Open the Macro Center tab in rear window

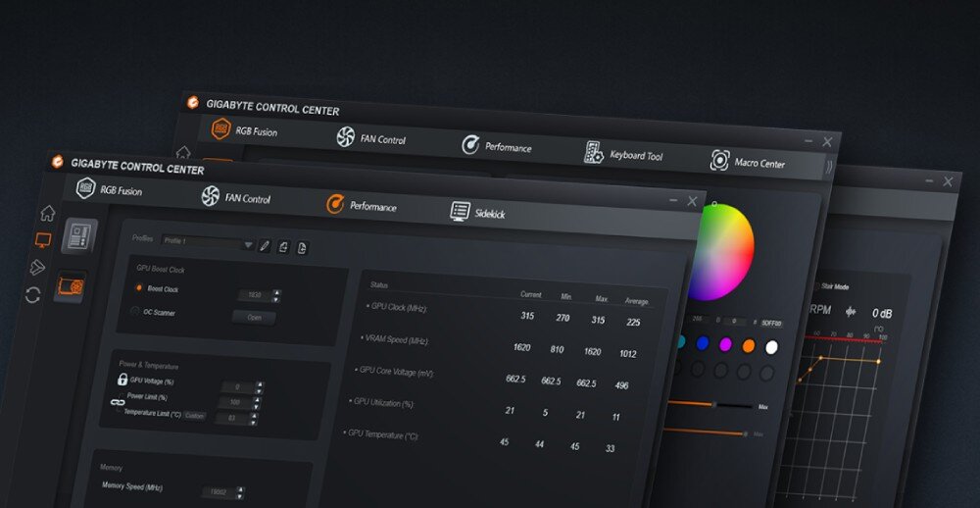coord(759,163)
